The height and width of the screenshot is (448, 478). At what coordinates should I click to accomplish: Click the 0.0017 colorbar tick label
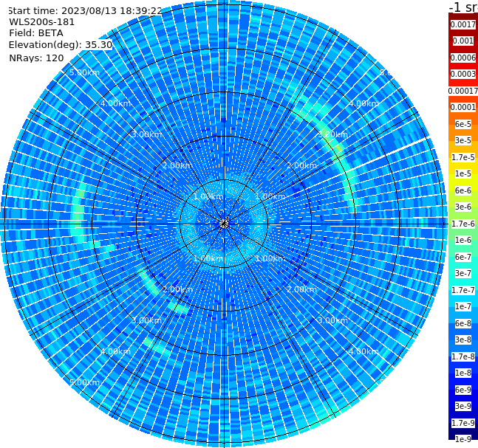pyautogui.click(x=463, y=24)
